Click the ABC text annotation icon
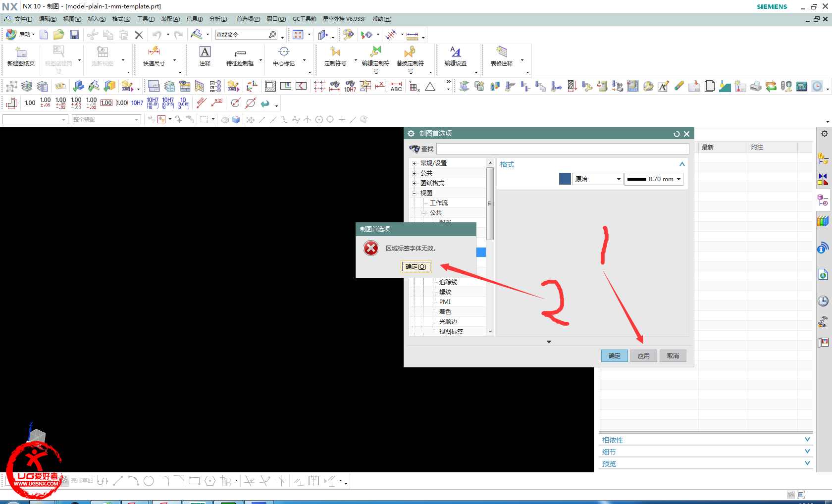The height and width of the screenshot is (504, 832). pos(396,87)
